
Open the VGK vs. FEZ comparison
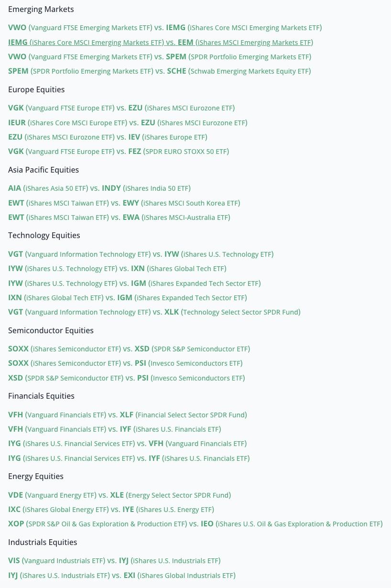(119, 152)
